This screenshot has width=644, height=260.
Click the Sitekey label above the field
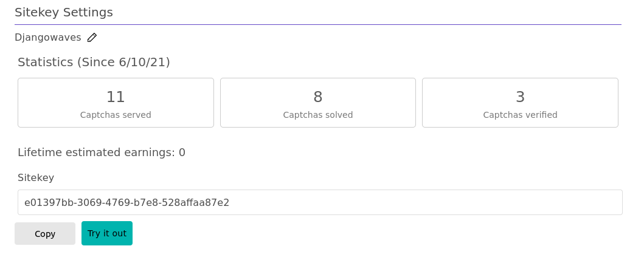[x=36, y=178]
